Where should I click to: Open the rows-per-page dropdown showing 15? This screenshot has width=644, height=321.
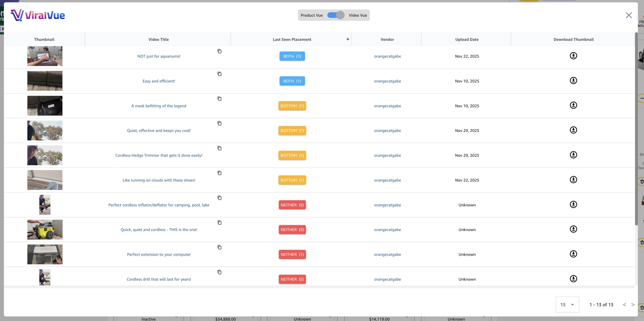click(x=567, y=304)
